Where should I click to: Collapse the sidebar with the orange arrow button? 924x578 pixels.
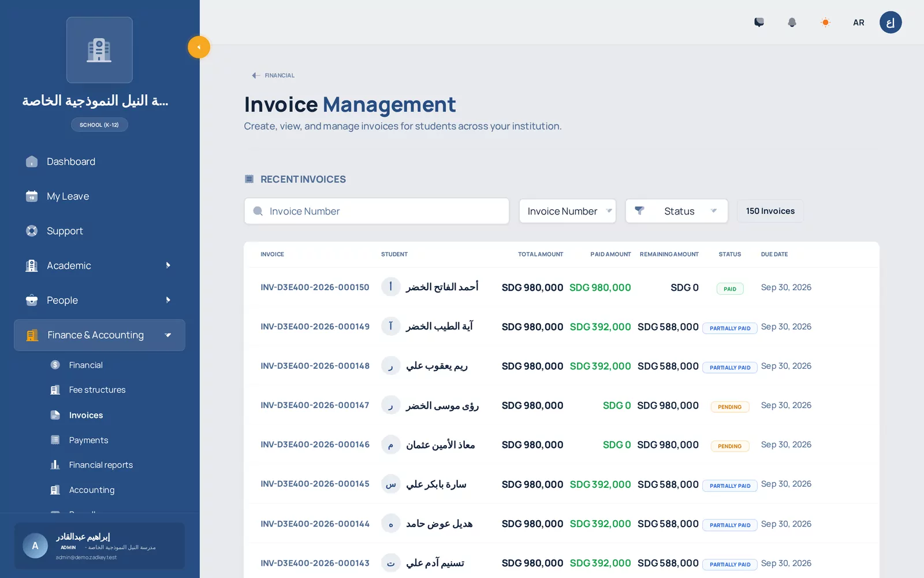coord(199,47)
